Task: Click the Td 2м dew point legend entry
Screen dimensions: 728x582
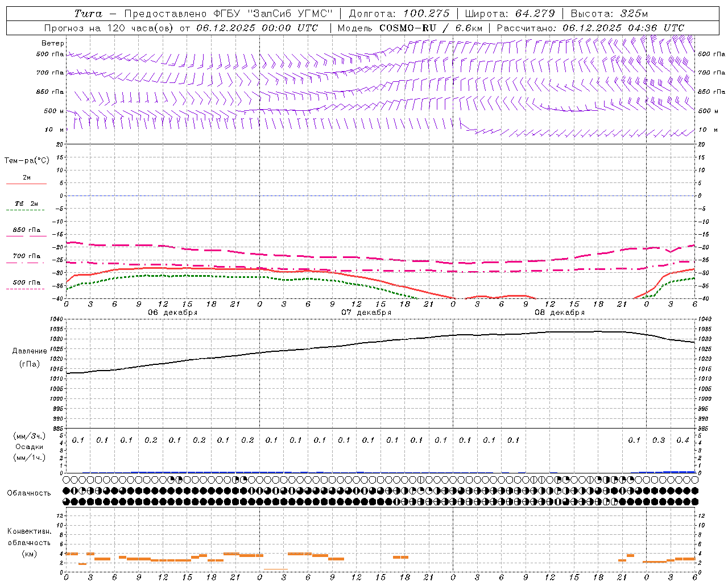Action: pos(27,203)
